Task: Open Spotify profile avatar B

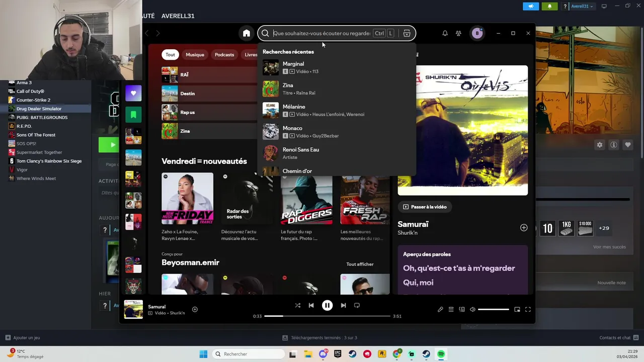Action: pos(477,33)
